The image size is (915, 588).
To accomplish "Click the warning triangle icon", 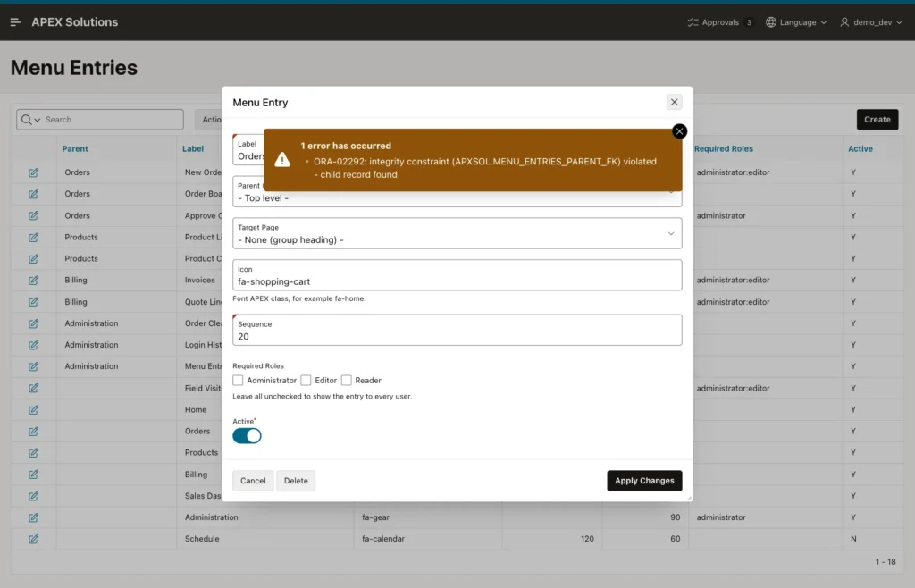I will tap(282, 160).
